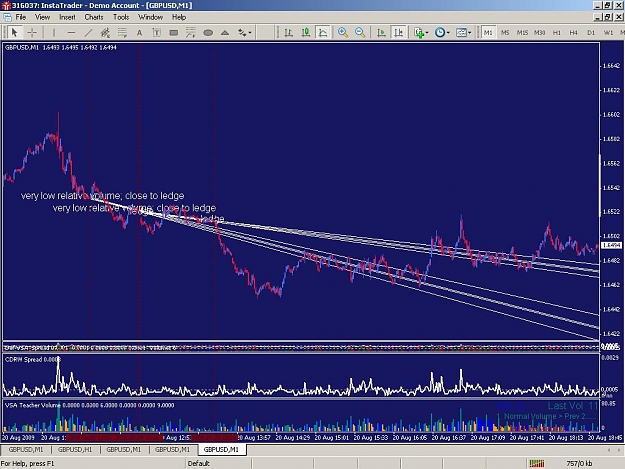Restore the inner chart window

point(607,17)
